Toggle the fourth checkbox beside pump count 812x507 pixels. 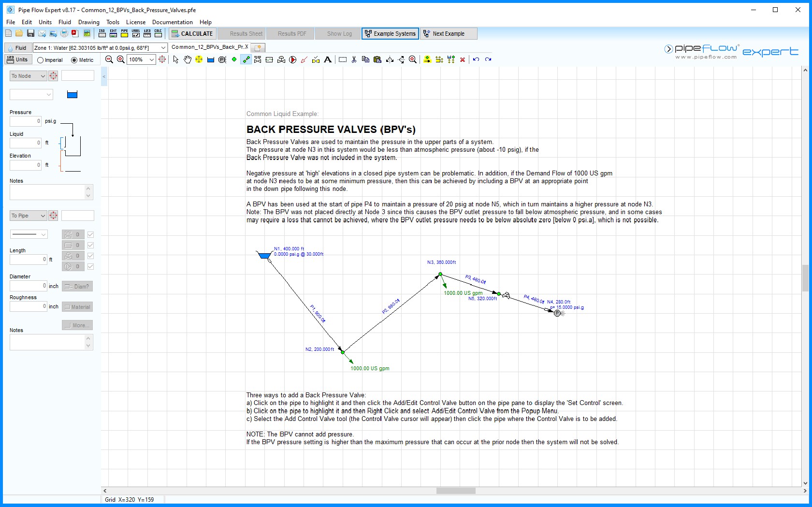[90, 266]
